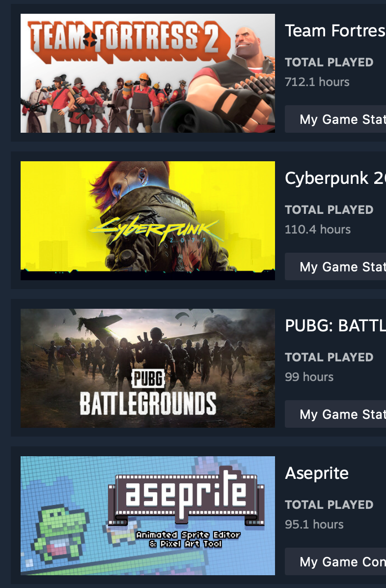
Task: Open the PUBG: BATTL game title link
Action: pos(335,325)
